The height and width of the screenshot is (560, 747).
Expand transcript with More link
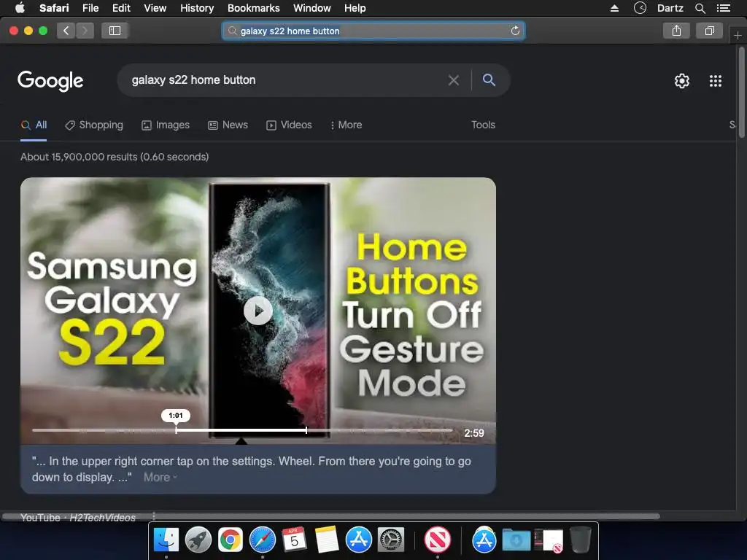coord(160,477)
